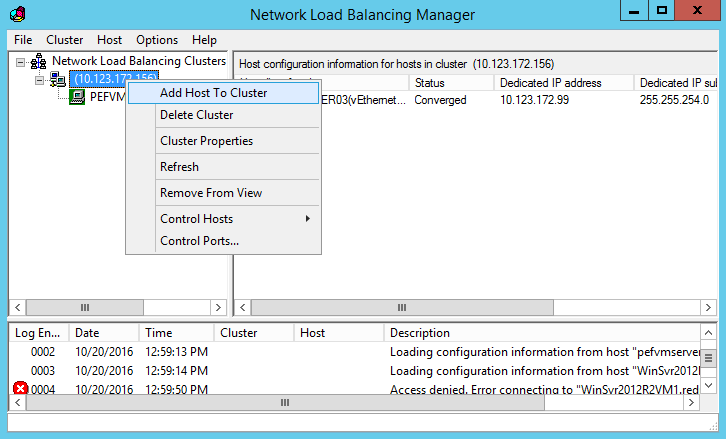
Task: Click the Dedicated IP address column header
Action: point(550,83)
